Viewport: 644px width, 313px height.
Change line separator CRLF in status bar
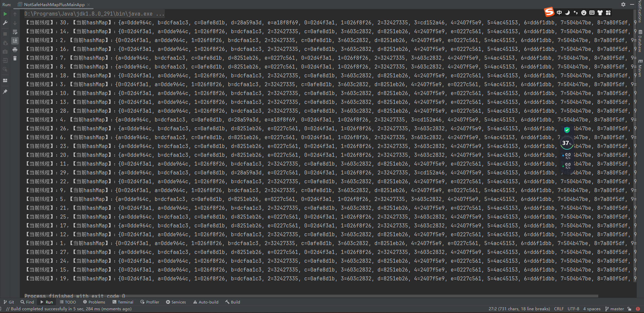click(559, 309)
